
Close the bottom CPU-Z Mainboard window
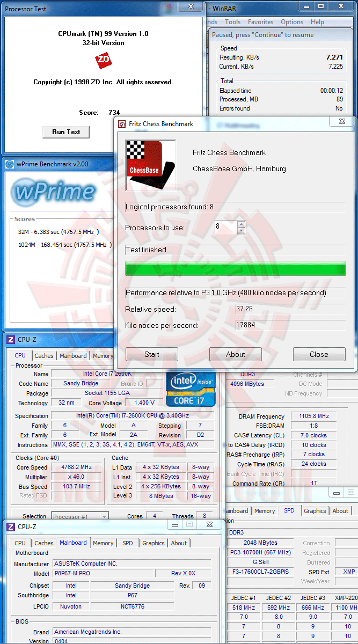point(209,524)
